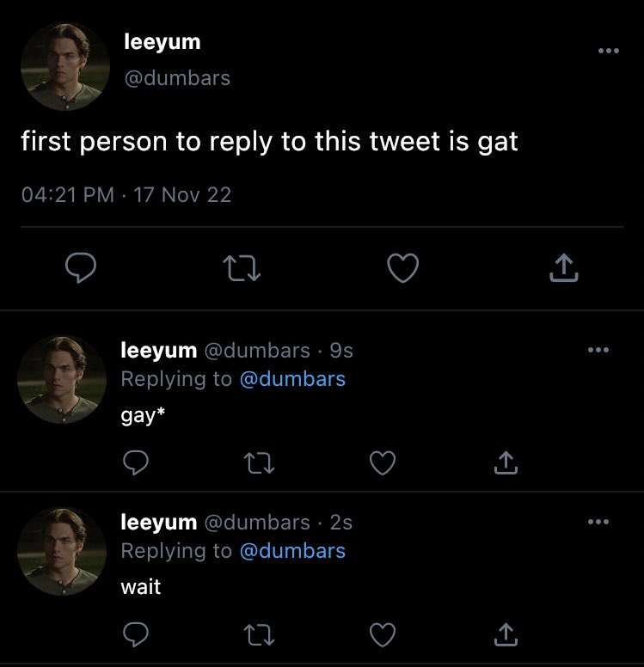Open the profile avatar beside 'wait' reply
The width and height of the screenshot is (644, 667).
click(x=62, y=551)
